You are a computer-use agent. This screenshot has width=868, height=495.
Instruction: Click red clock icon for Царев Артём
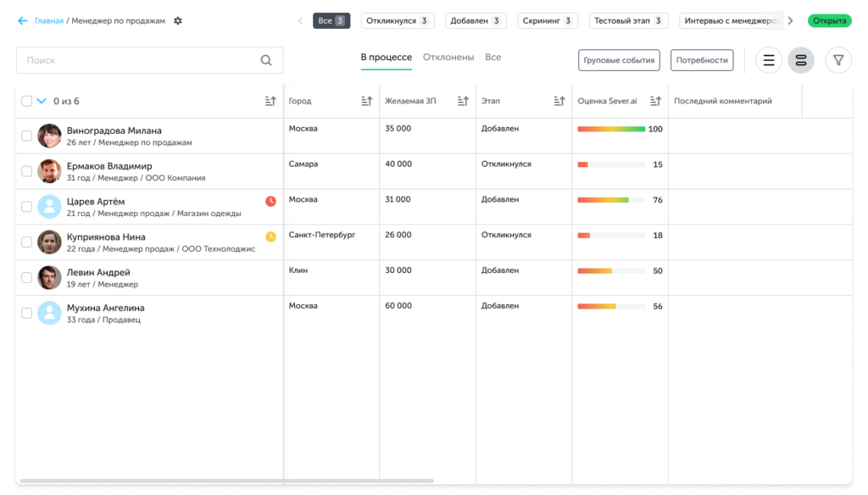click(x=270, y=201)
